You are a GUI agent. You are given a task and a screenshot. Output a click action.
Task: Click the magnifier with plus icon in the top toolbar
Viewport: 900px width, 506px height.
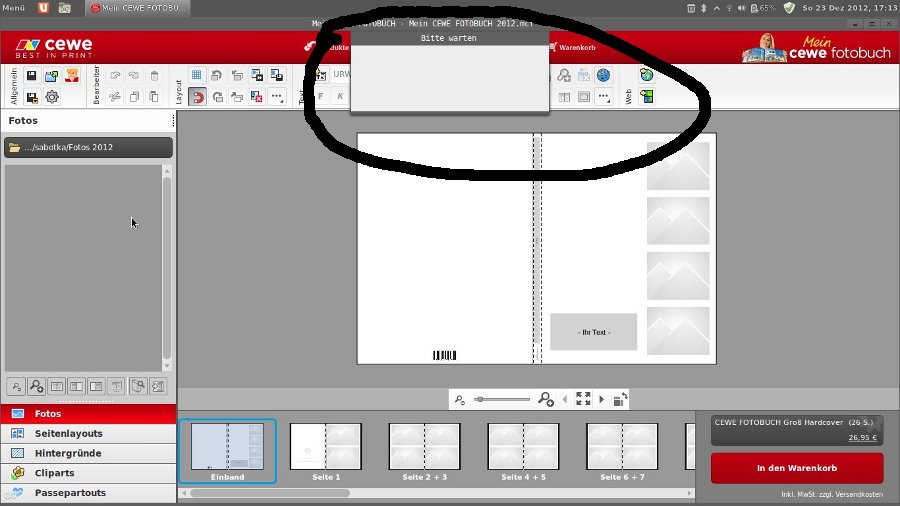[x=564, y=75]
